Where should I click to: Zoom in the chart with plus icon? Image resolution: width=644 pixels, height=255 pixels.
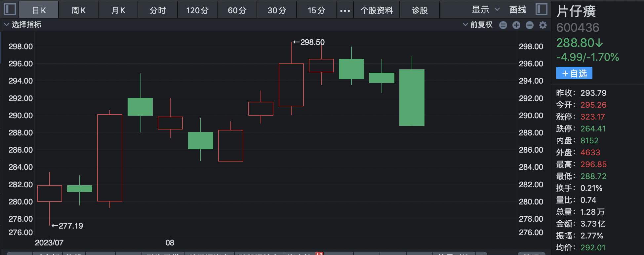pyautogui.click(x=516, y=25)
